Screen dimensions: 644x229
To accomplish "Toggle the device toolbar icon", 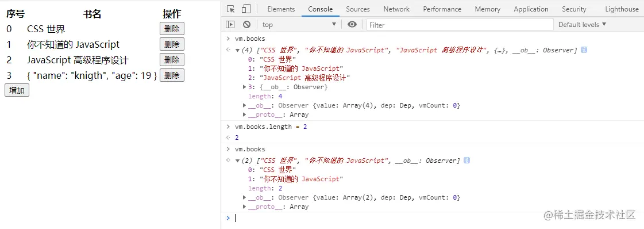I will click(x=246, y=9).
